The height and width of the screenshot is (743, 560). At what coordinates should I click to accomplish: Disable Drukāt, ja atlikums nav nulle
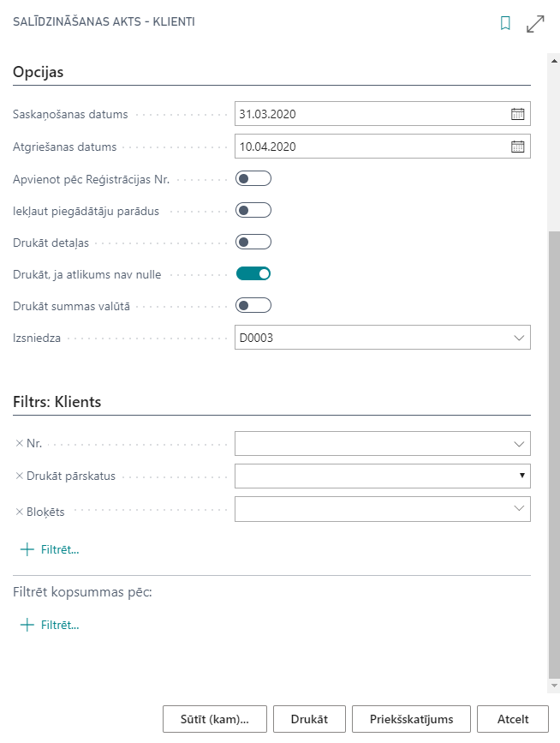point(253,273)
